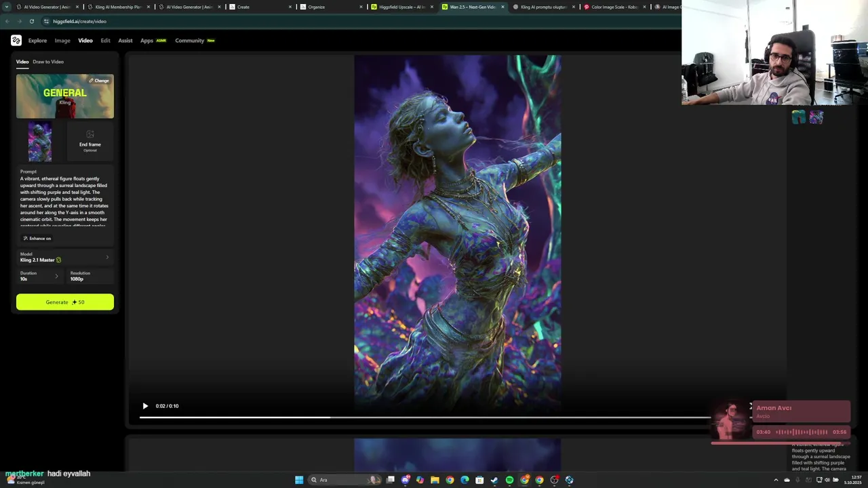This screenshot has height=488, width=868.
Task: Open Task View from the taskbar
Action: click(x=391, y=480)
